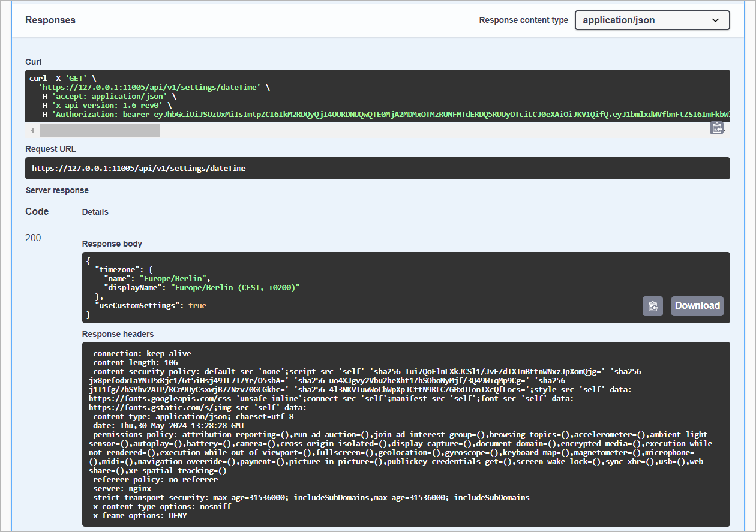756x532 pixels.
Task: Click the Response content type label
Action: click(x=524, y=20)
